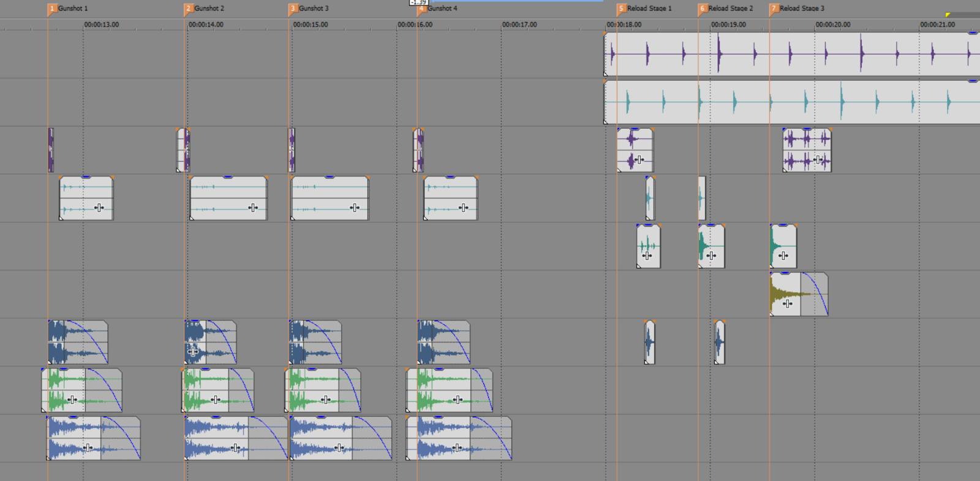Click the 00:00:13.00 ruler timecode
Screen dimensions: 980x481
[102, 25]
